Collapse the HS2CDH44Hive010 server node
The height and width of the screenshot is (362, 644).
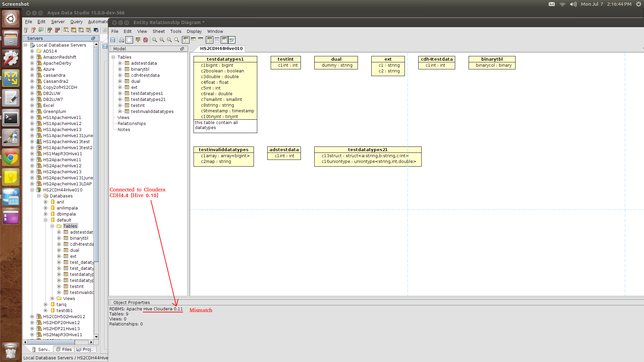click(32, 190)
